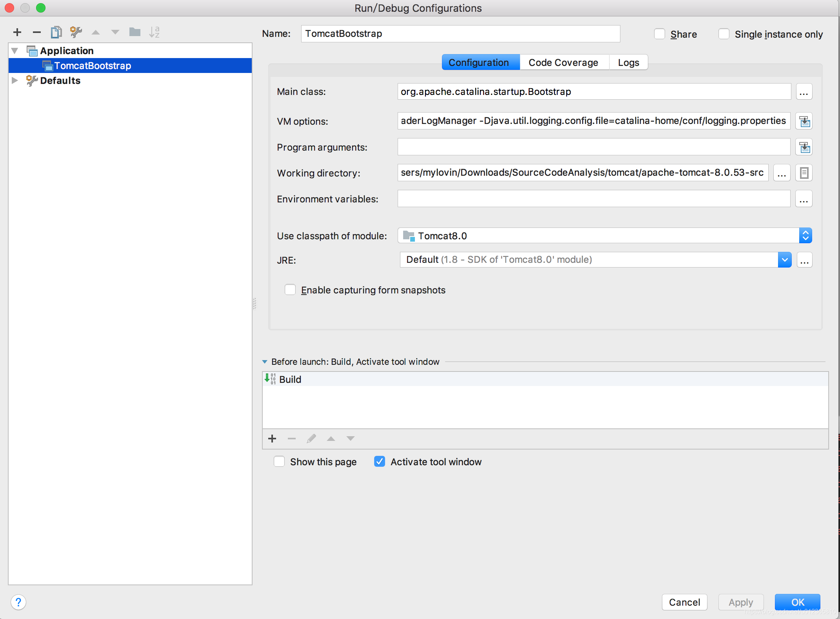This screenshot has height=619, width=840.
Task: Create new folder for configurations
Action: point(135,32)
